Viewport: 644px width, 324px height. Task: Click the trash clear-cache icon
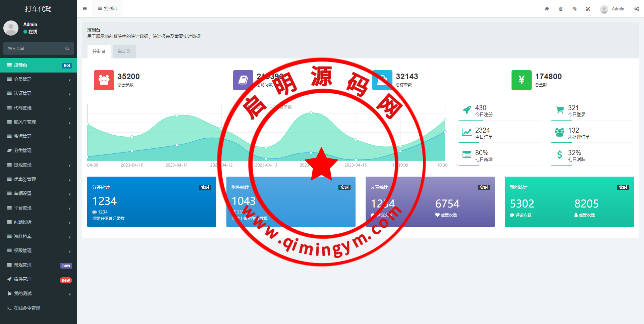point(561,9)
